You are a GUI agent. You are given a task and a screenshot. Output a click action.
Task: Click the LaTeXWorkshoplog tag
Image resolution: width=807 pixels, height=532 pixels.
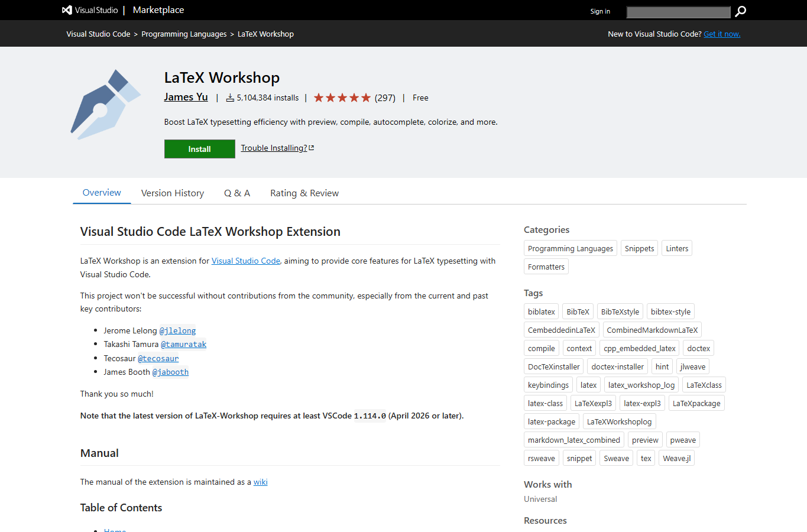point(620,421)
